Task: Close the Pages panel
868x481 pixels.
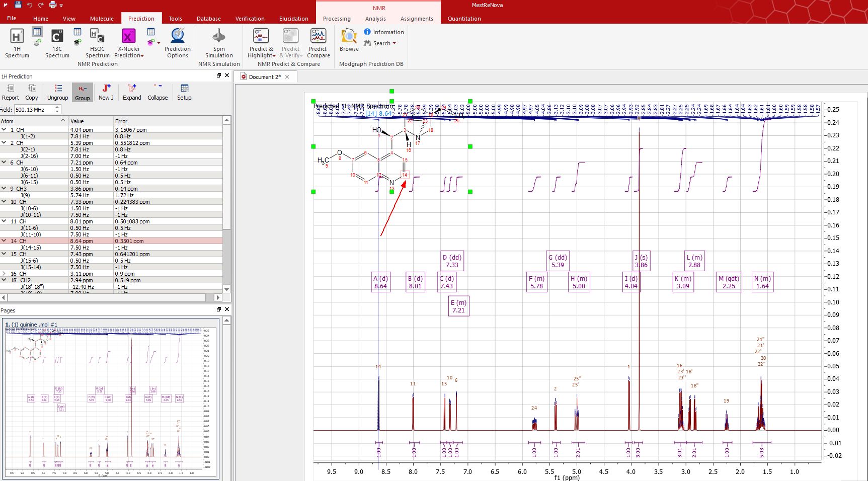Action: 227,309
